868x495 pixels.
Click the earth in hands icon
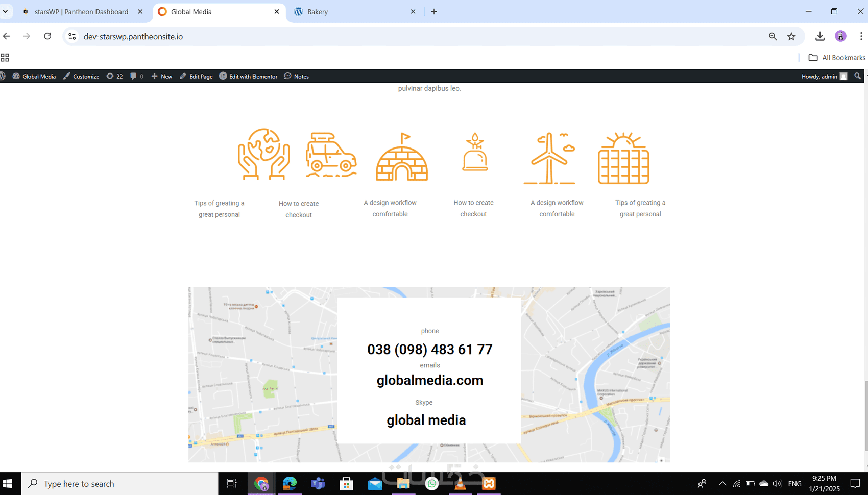[264, 154]
